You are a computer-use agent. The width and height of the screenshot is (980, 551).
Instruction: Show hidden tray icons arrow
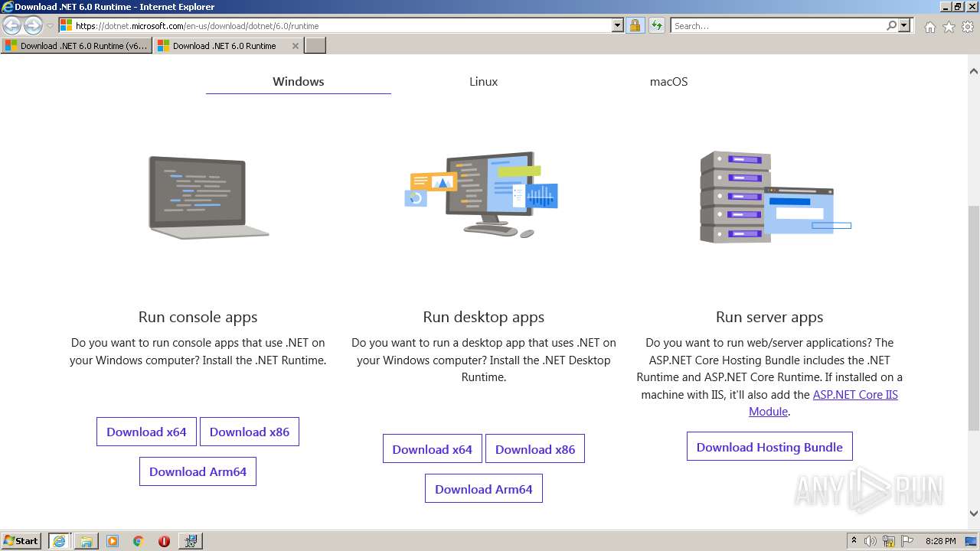tap(854, 540)
